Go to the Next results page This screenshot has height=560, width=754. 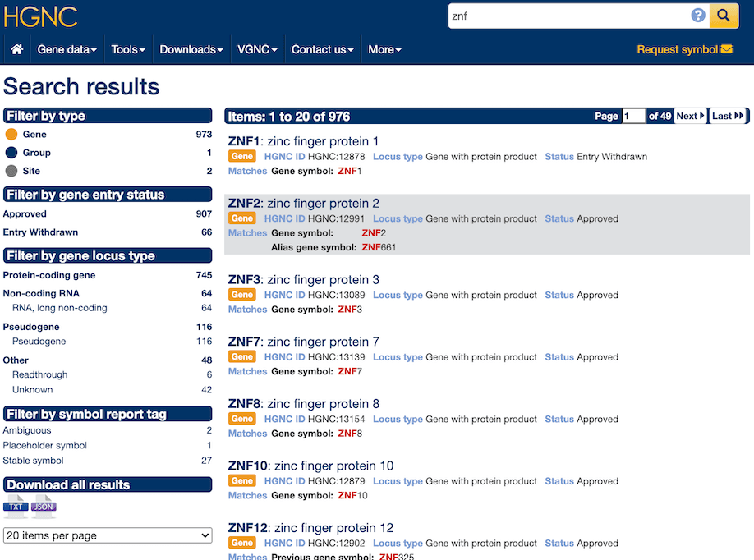690,116
